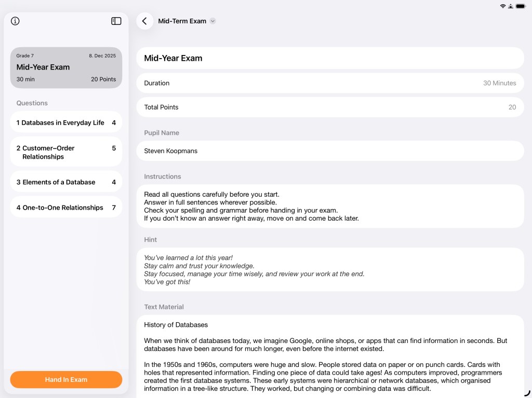Select question 3 Elements of a Database
Screen dimensions: 532x398
[66, 182]
